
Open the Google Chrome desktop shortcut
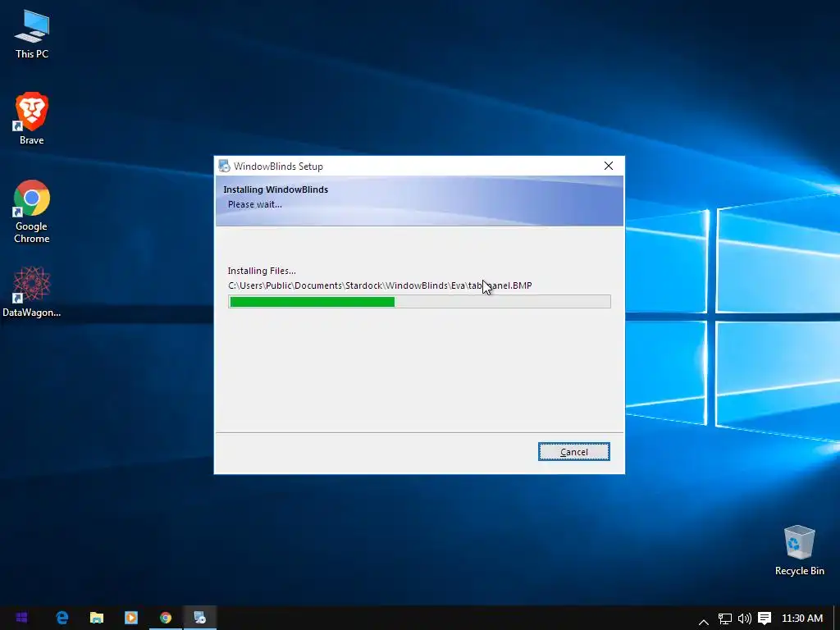coord(32,212)
